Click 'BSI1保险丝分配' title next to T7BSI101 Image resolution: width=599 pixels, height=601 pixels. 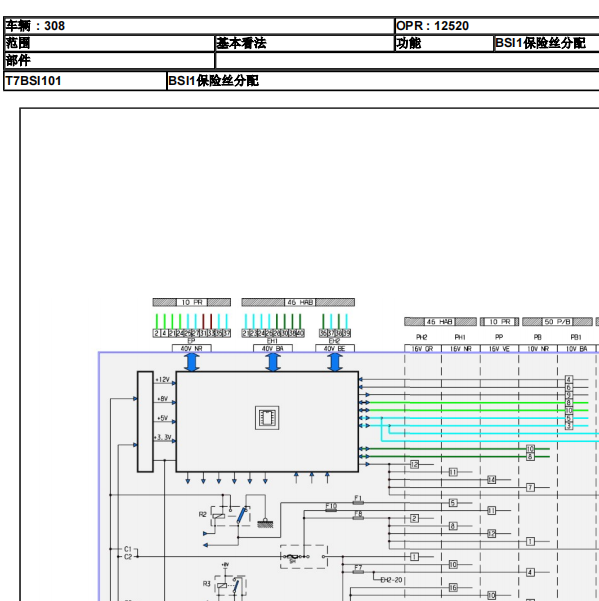[x=213, y=81]
